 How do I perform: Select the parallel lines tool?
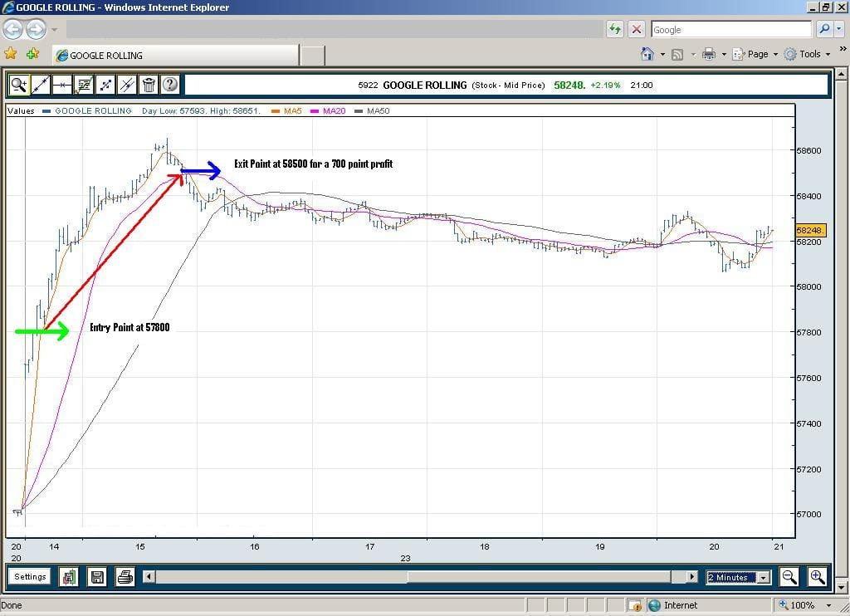coord(127,85)
